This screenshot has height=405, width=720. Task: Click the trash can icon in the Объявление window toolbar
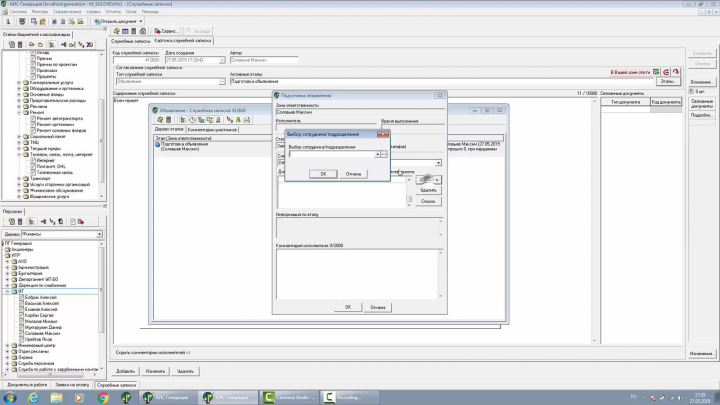[x=169, y=120]
